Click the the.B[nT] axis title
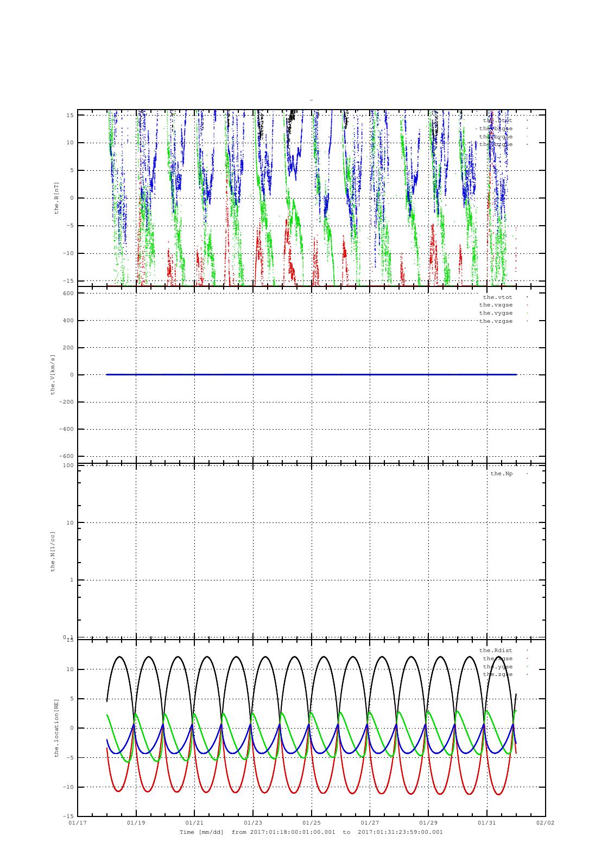 point(56,198)
